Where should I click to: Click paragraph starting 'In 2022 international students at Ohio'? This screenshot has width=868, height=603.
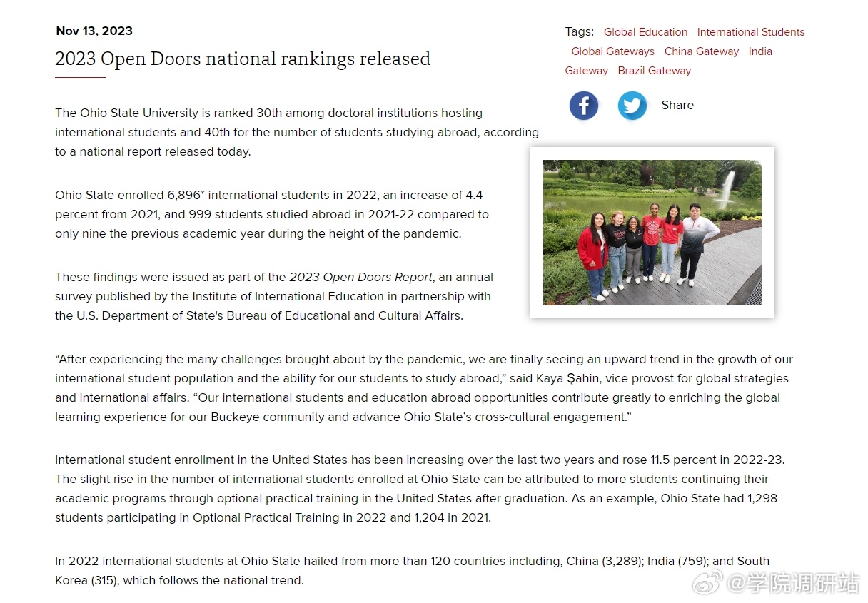413,571
